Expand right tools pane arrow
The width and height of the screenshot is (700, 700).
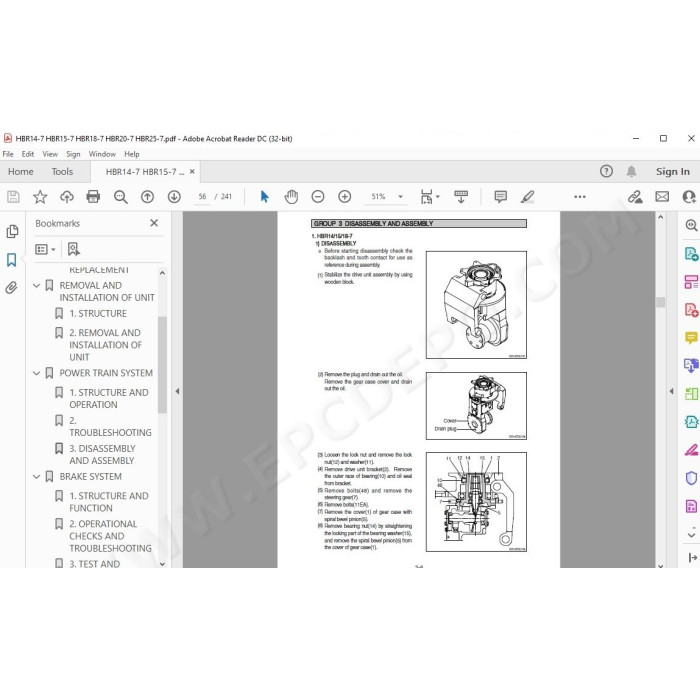671,391
